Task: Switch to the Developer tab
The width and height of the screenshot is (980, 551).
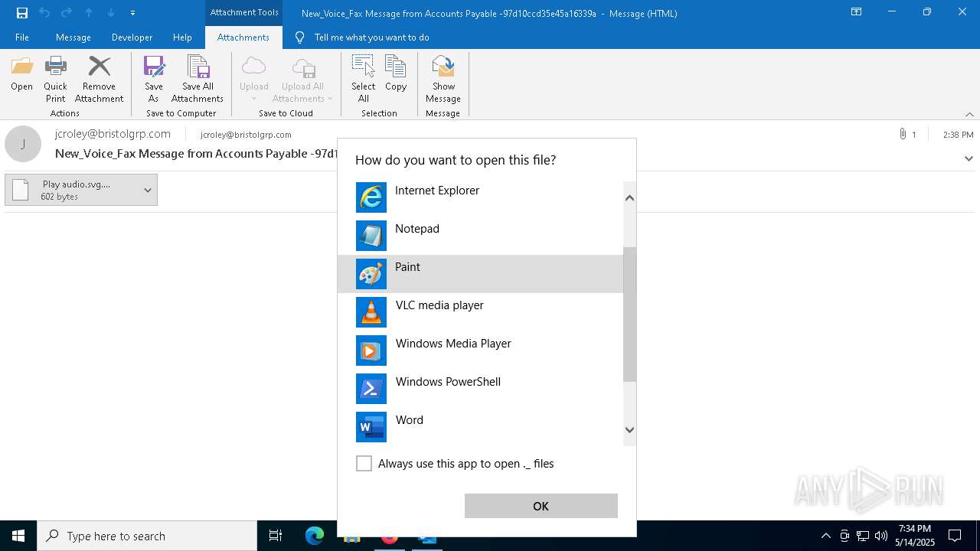Action: tap(132, 37)
